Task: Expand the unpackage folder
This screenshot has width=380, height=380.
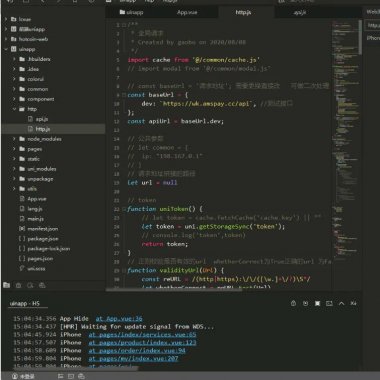Action: pyautogui.click(x=14, y=179)
